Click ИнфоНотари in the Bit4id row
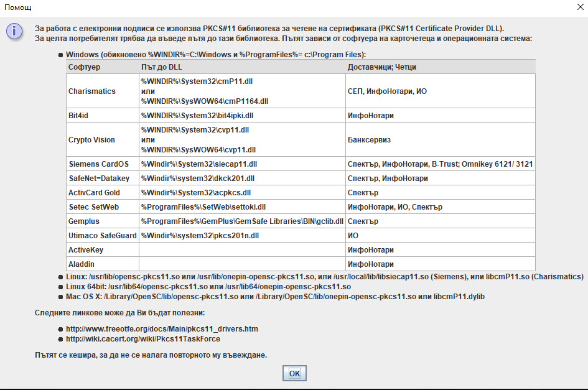588x390 pixels. coord(441,116)
